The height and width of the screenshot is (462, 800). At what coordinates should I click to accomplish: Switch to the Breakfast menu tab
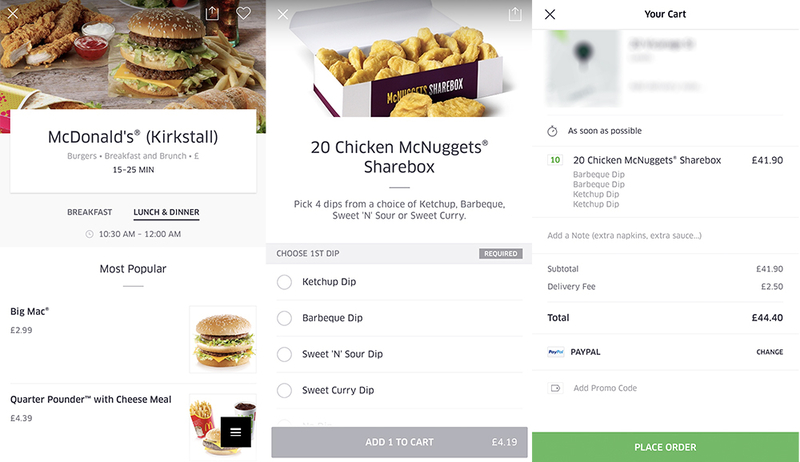coord(90,212)
